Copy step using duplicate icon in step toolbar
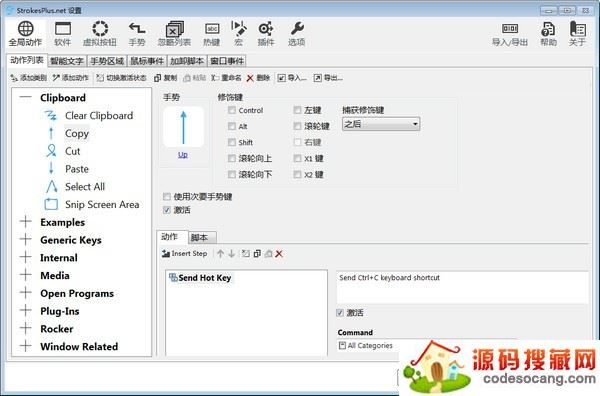Viewport: 600px width, 396px height. [x=257, y=254]
